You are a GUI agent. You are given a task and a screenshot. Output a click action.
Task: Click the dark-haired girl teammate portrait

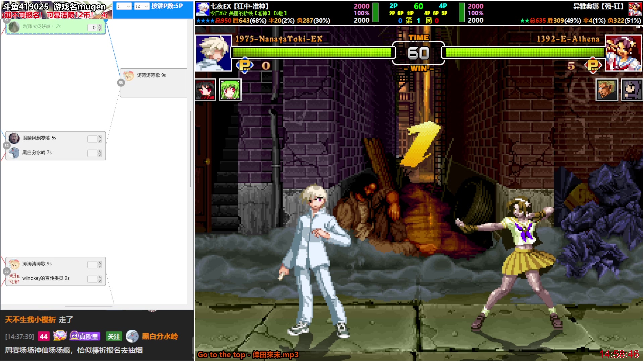point(632,90)
